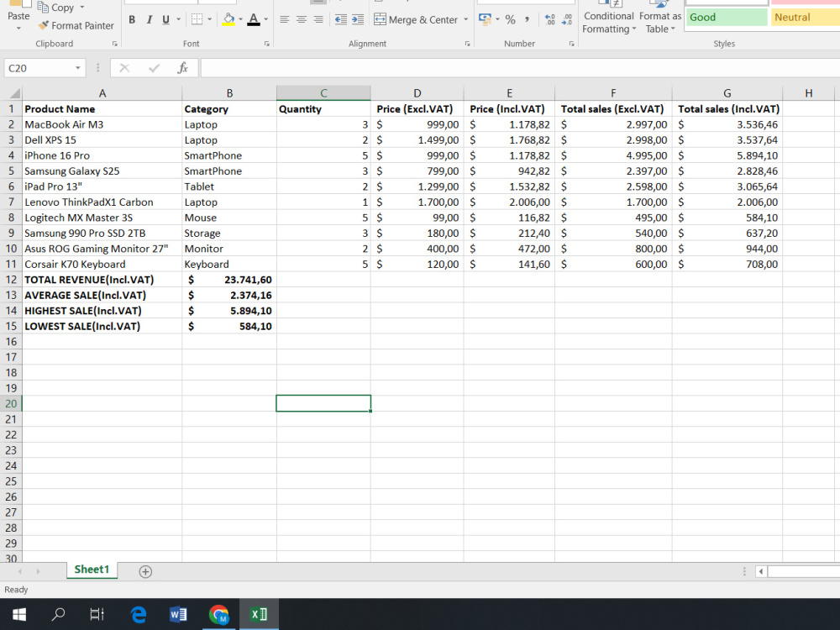
Task: Open Alignment settings dialog launcher
Action: pyautogui.click(x=467, y=44)
